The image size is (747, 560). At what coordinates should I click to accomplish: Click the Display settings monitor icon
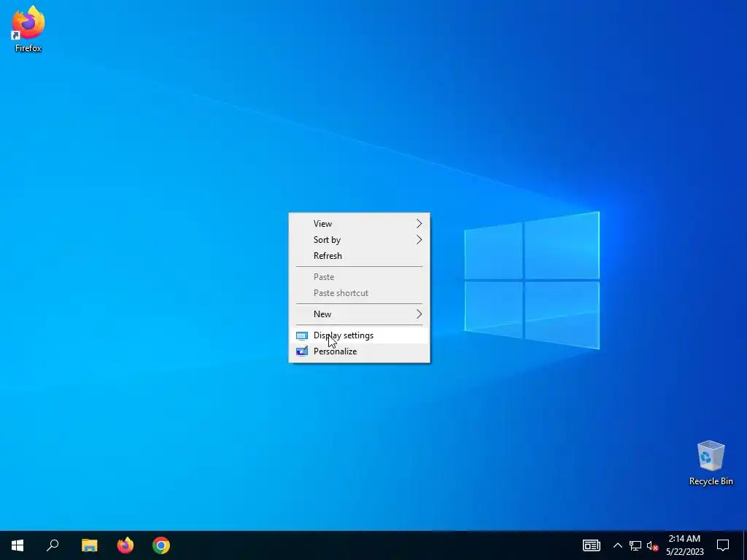click(301, 335)
